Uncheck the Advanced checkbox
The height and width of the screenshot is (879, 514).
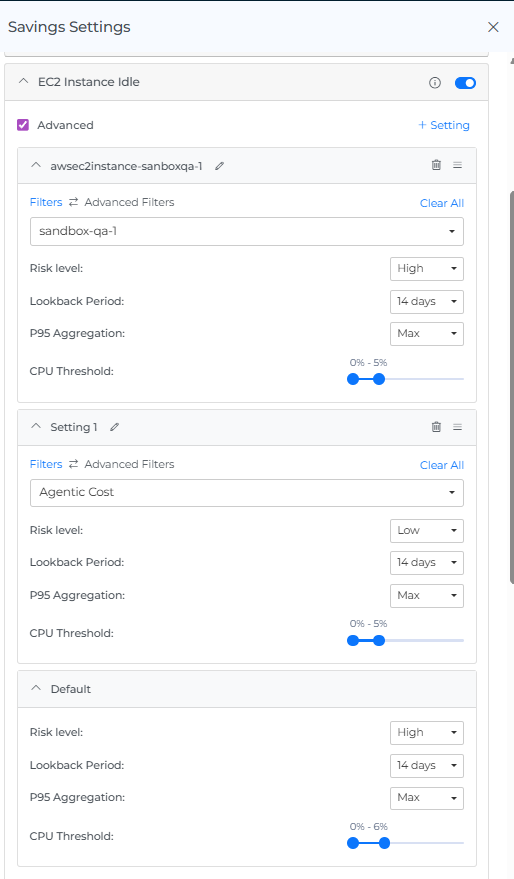tap(23, 125)
